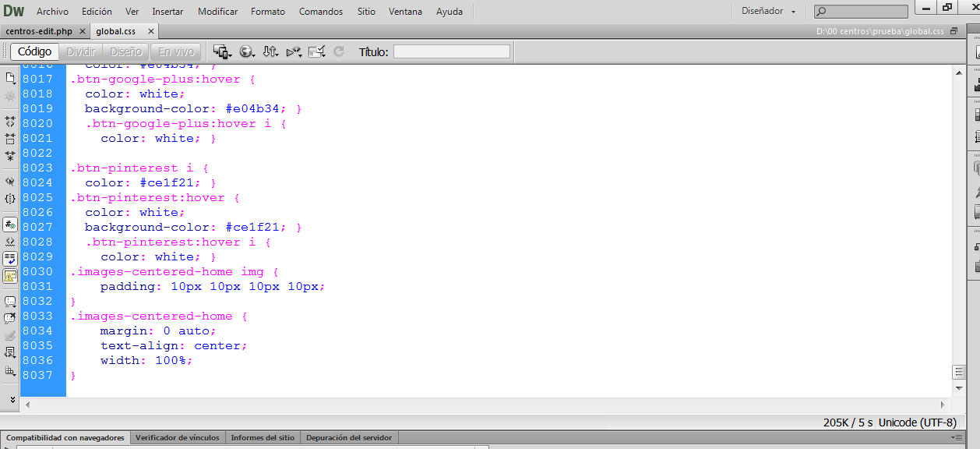Close the global.css tab
The image size is (980, 449).
click(150, 32)
